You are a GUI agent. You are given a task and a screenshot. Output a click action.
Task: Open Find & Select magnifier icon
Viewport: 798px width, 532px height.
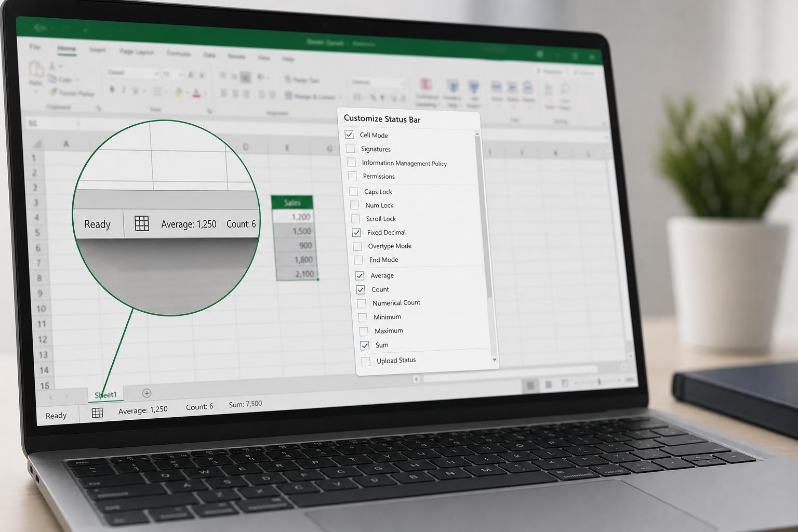coord(565,89)
